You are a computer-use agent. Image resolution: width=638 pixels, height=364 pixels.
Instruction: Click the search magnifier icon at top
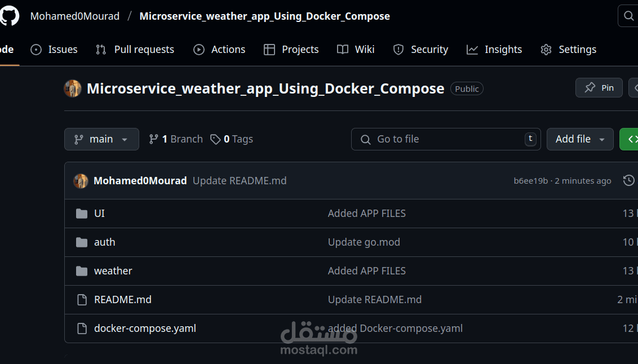tap(628, 16)
